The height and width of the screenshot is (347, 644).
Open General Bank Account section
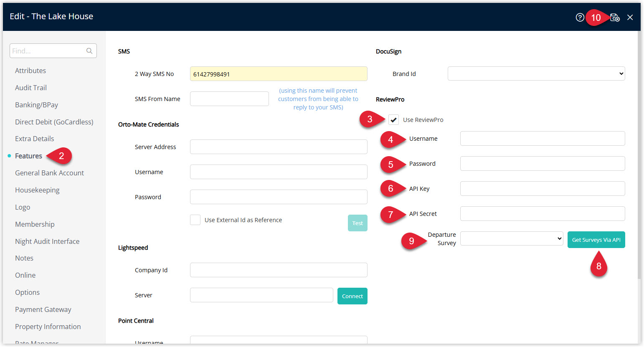pos(49,173)
